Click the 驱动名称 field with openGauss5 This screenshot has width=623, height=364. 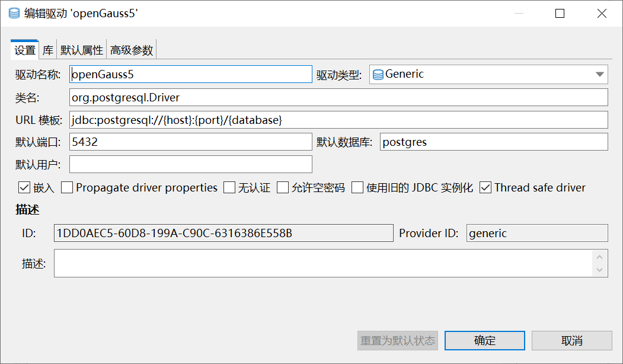pos(191,74)
